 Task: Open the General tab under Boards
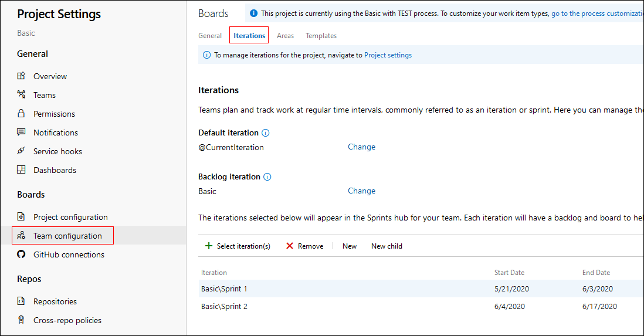(210, 36)
